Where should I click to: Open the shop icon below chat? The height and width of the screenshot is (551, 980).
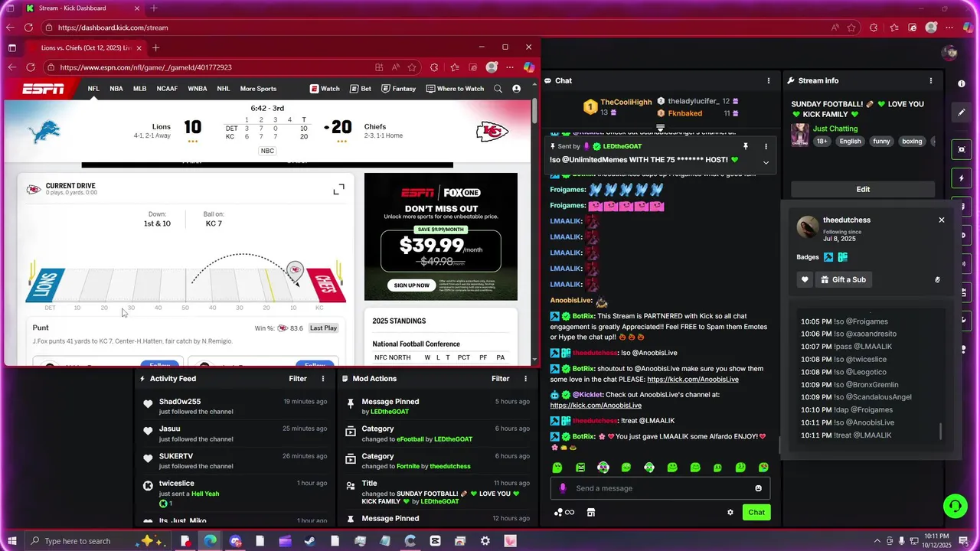point(591,513)
